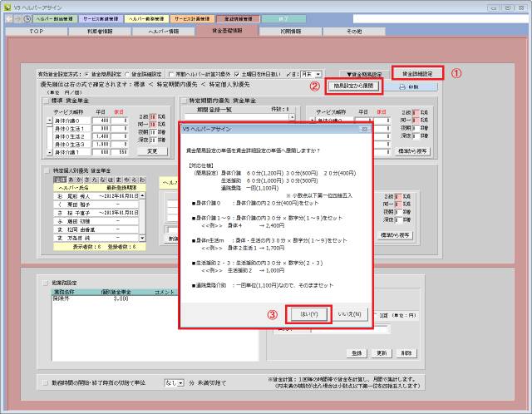This screenshot has height=414, width=532.
Task: Expand the ▼賃金簡易設定 section
Action: click(362, 74)
